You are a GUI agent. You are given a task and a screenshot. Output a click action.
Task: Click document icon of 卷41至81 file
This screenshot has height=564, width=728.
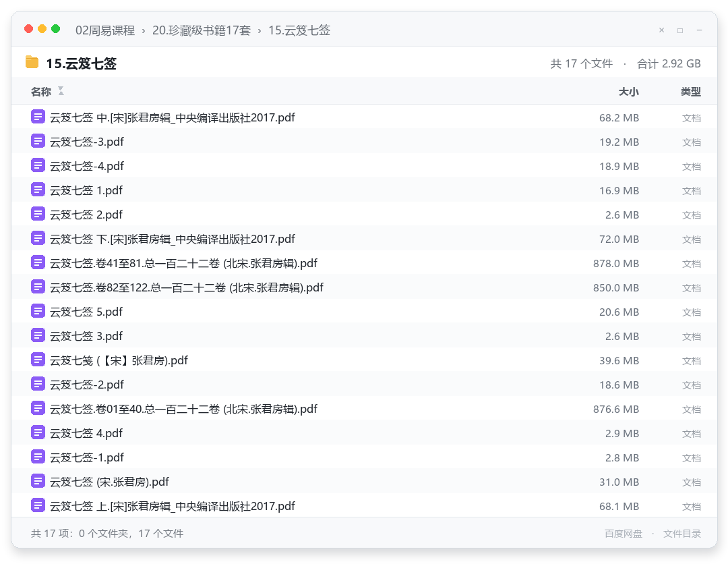click(38, 262)
